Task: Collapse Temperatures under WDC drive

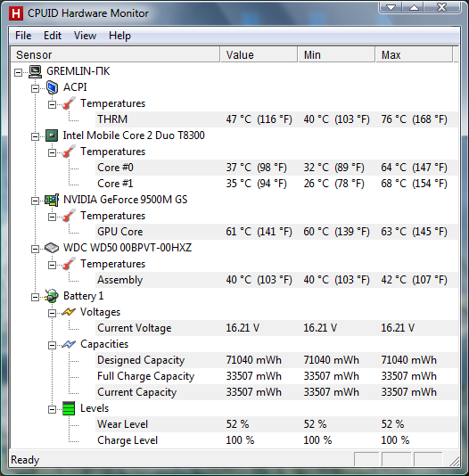Action: (53, 266)
